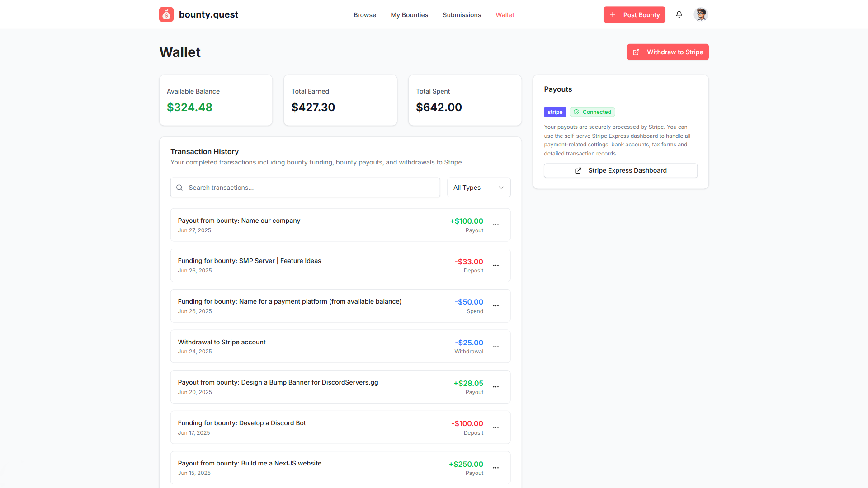The height and width of the screenshot is (488, 868).
Task: Open the ellipsis menu on the Name our company payout
Action: coord(496,225)
